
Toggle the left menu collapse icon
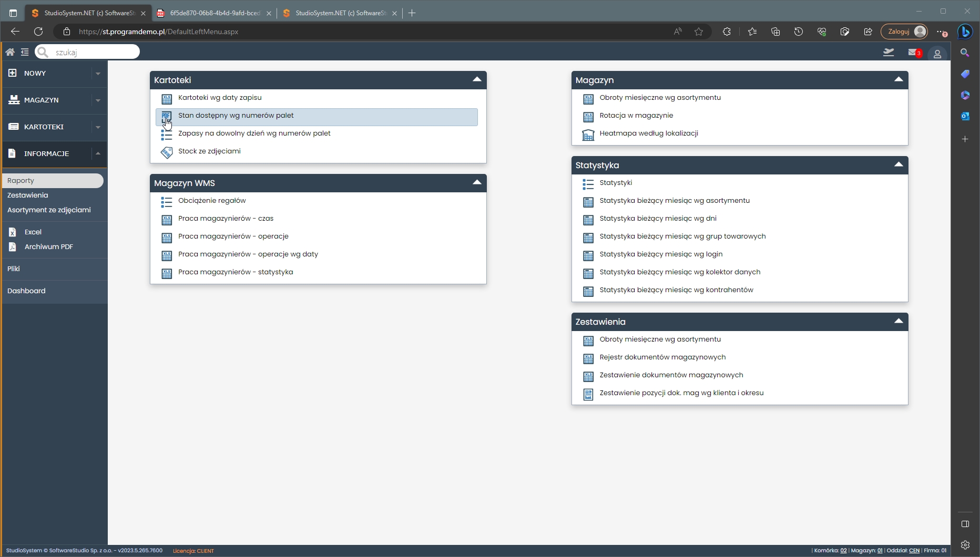point(25,52)
